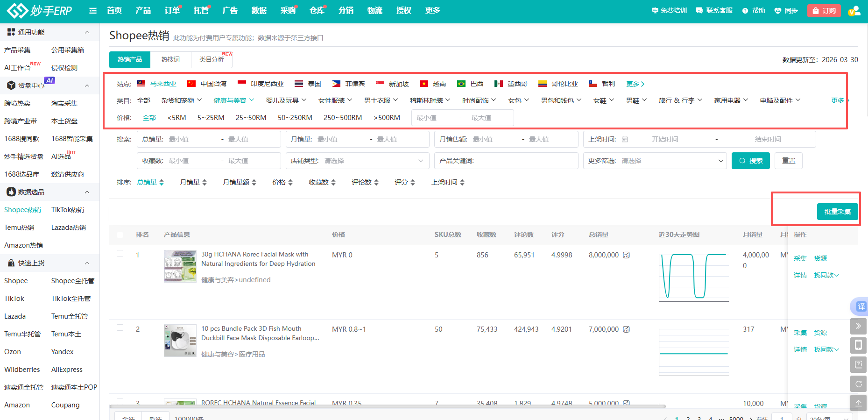Collapse the 数据选品 sidebar section
The height and width of the screenshot is (420, 868).
coord(87,192)
